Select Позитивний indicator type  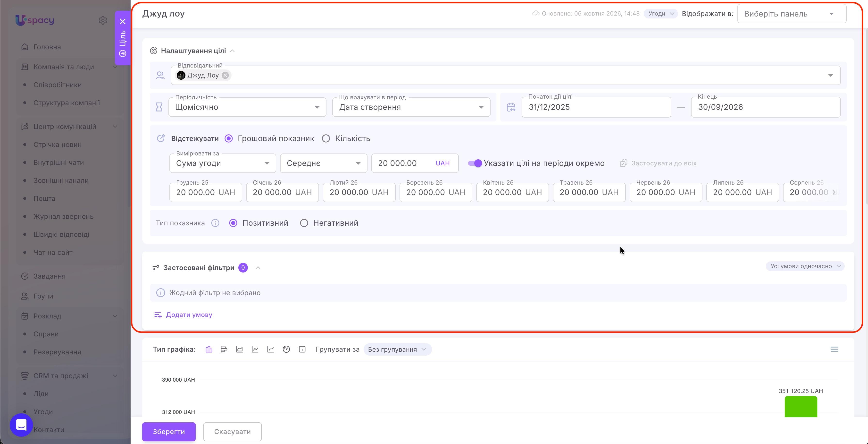(233, 223)
